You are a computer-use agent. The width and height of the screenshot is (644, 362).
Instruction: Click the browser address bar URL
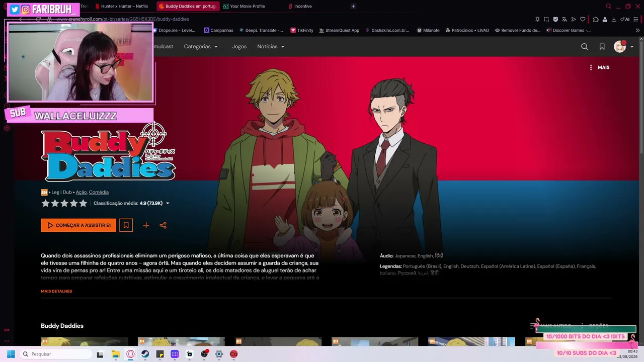[x=123, y=19]
